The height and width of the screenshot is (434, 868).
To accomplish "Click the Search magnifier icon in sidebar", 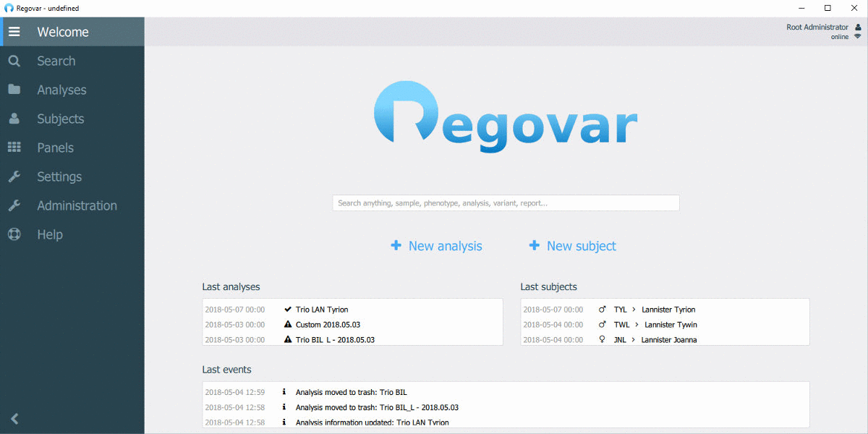I will click(x=14, y=61).
